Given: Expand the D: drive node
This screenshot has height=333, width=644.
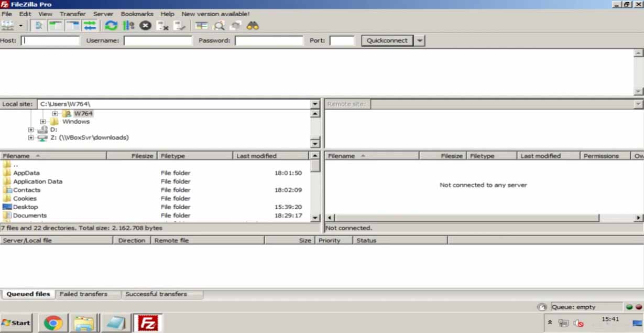Looking at the screenshot, I should pos(31,130).
